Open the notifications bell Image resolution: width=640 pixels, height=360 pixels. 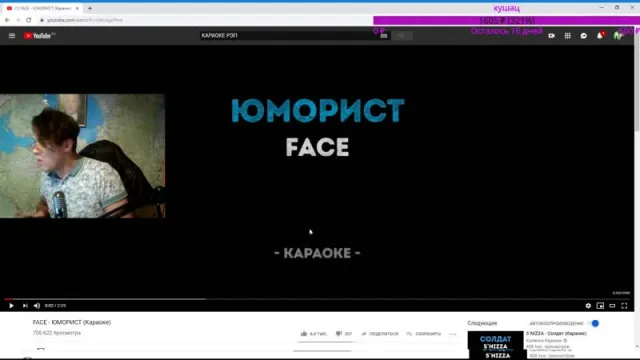(x=600, y=36)
